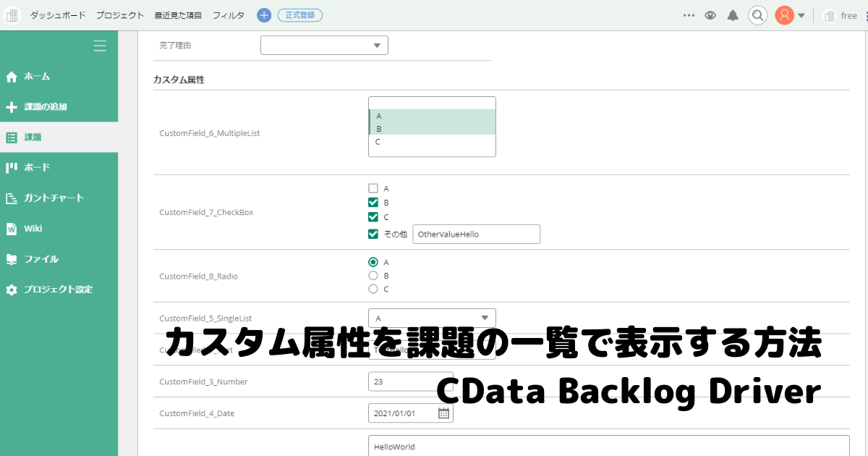Open the search magnifier icon
868x456 pixels.
[x=757, y=14]
